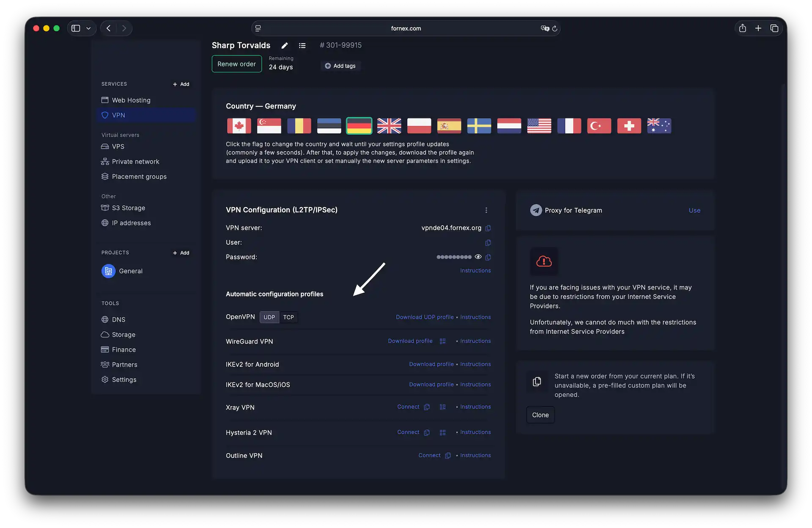812x528 pixels.
Task: Switch OpenVPN protocol to TCP
Action: (288, 317)
